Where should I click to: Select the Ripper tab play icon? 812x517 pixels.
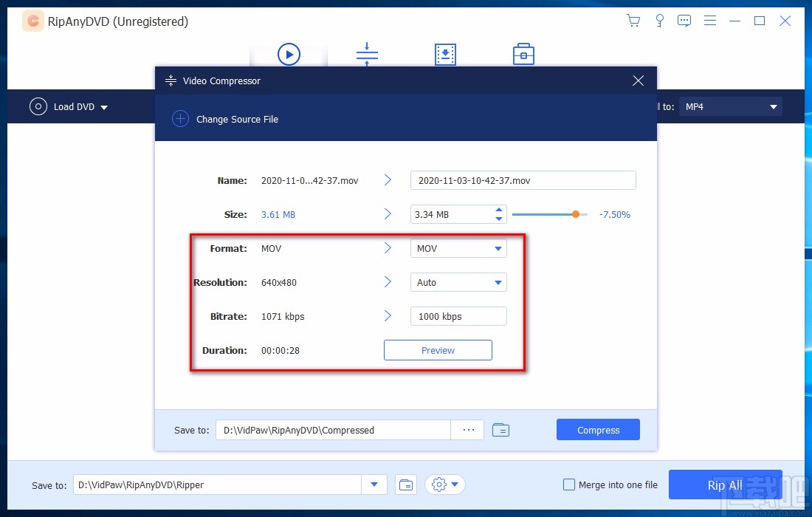pyautogui.click(x=289, y=54)
